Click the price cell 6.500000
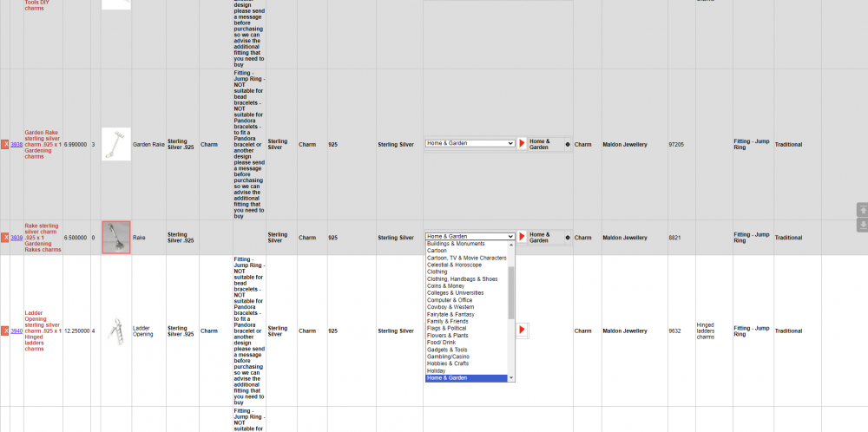Screen dimensions: 868x432 (76, 238)
